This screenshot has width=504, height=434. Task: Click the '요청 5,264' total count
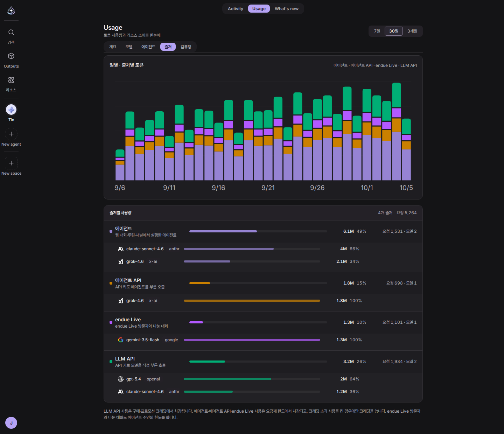click(x=407, y=213)
